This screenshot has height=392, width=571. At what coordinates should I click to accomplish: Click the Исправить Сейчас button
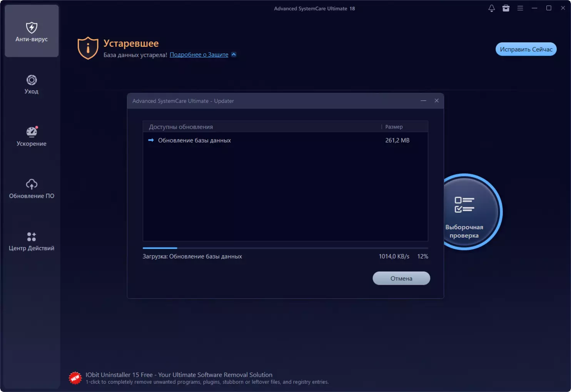526,49
